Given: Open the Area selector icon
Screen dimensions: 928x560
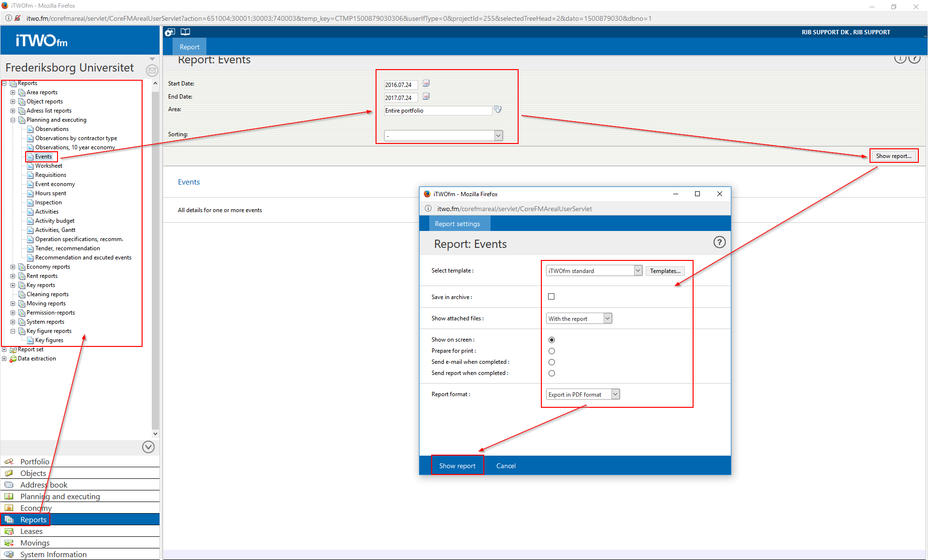Looking at the screenshot, I should point(497,110).
